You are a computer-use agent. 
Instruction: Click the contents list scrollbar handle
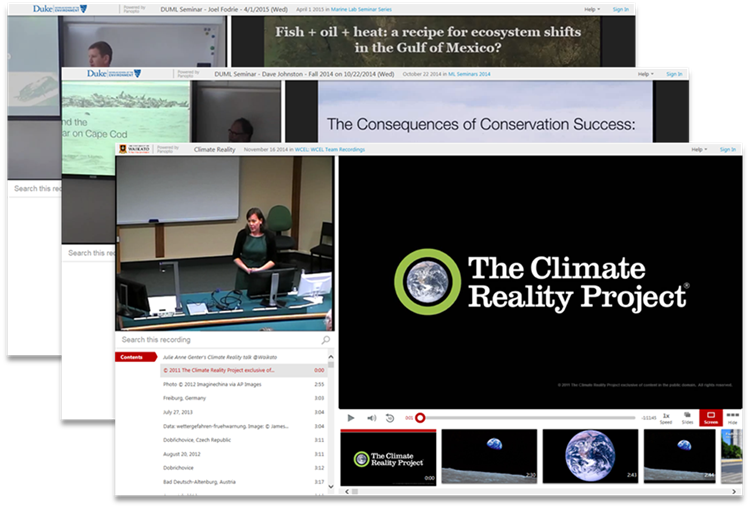click(331, 364)
